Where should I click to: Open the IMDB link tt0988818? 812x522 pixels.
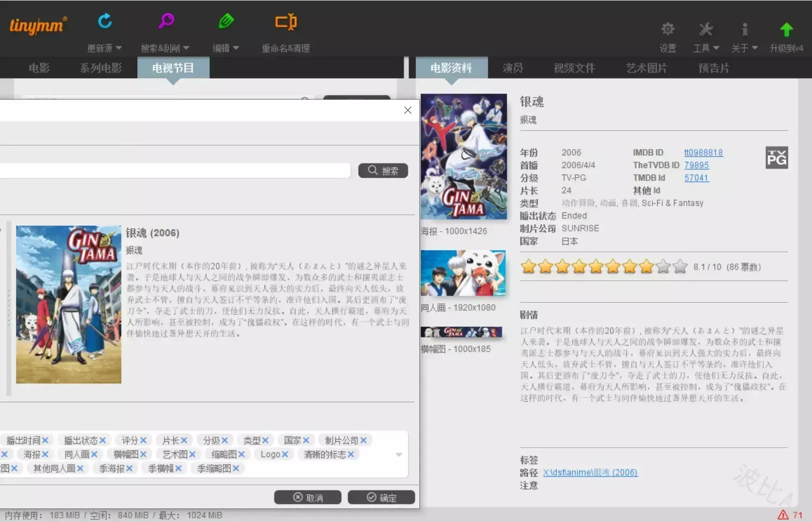coord(703,152)
